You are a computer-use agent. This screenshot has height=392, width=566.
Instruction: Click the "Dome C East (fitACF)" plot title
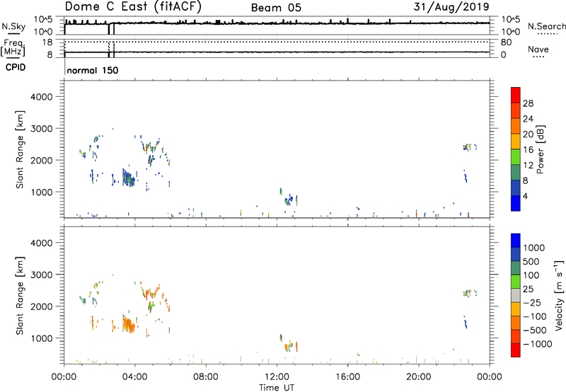(133, 6)
